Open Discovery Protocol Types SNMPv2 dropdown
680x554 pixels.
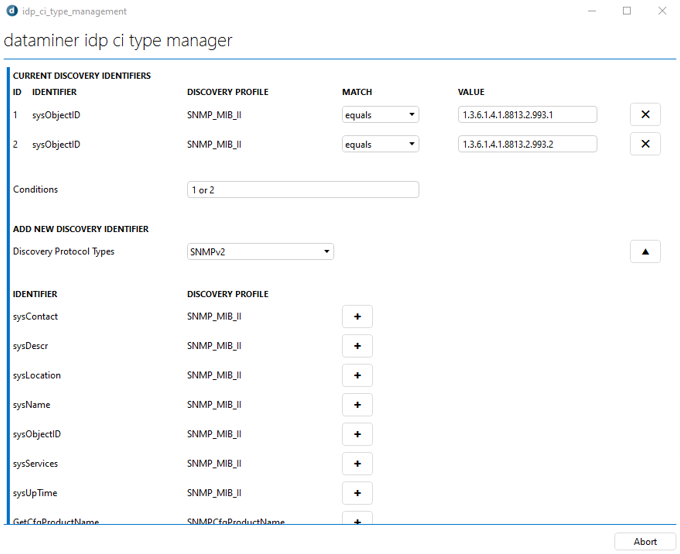(x=260, y=252)
